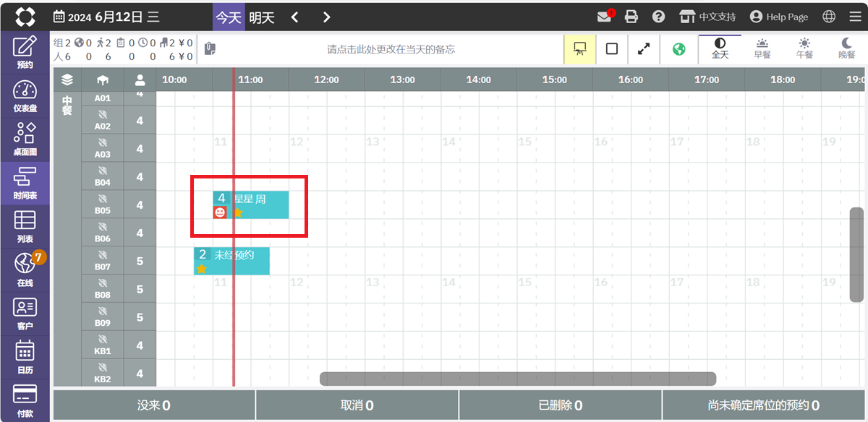Image resolution: width=868 pixels, height=422 pixels.
Task: Toggle visibility icon for table B08
Action: (x=103, y=283)
